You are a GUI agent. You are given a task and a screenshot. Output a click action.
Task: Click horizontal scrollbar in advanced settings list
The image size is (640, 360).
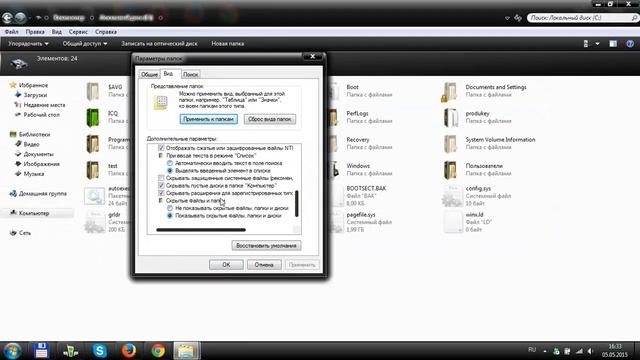[201, 230]
